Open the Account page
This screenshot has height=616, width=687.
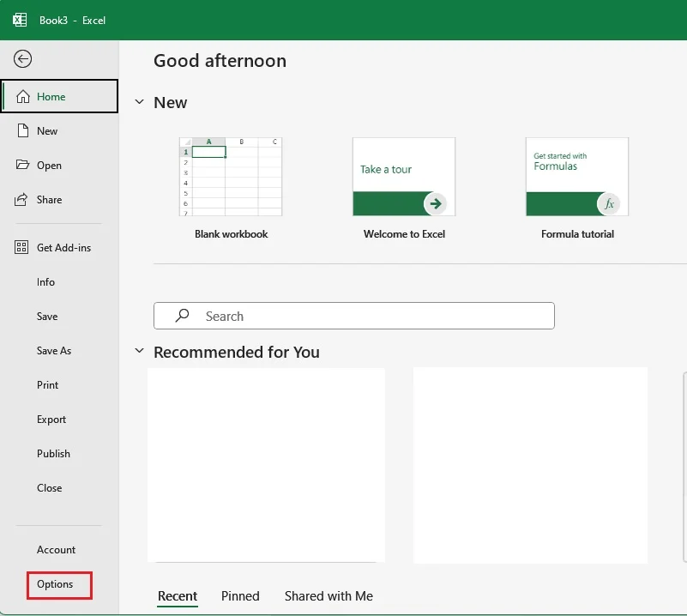[x=56, y=550]
